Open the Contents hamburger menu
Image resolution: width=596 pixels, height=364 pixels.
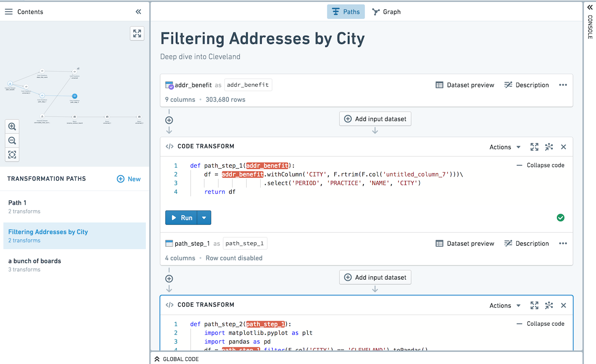[x=9, y=12]
